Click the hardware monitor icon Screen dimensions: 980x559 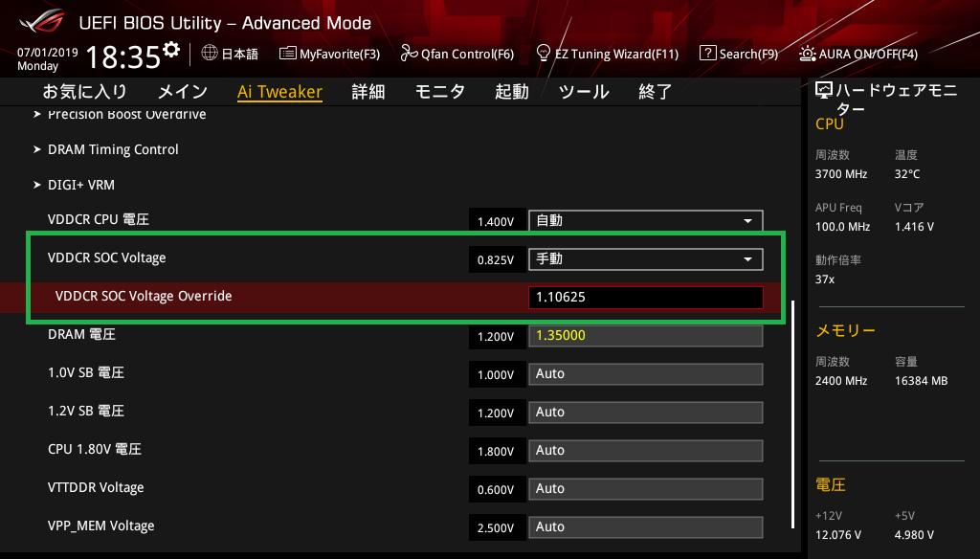(824, 91)
